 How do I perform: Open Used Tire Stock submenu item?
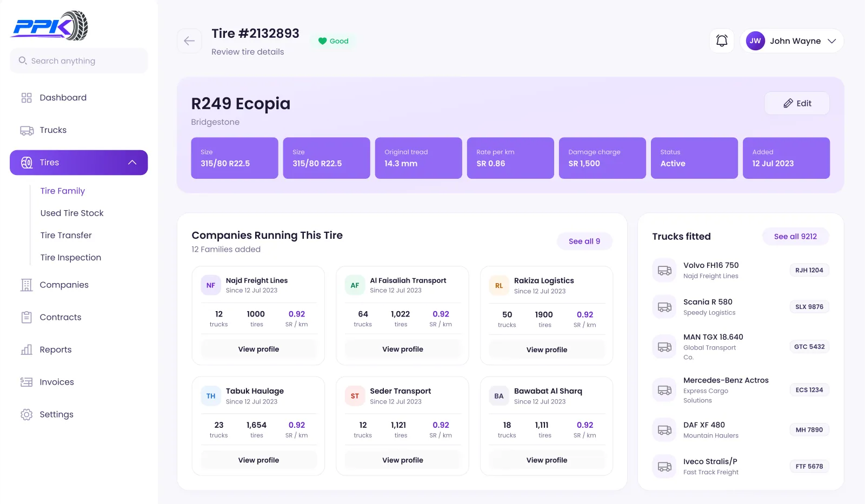pyautogui.click(x=72, y=213)
